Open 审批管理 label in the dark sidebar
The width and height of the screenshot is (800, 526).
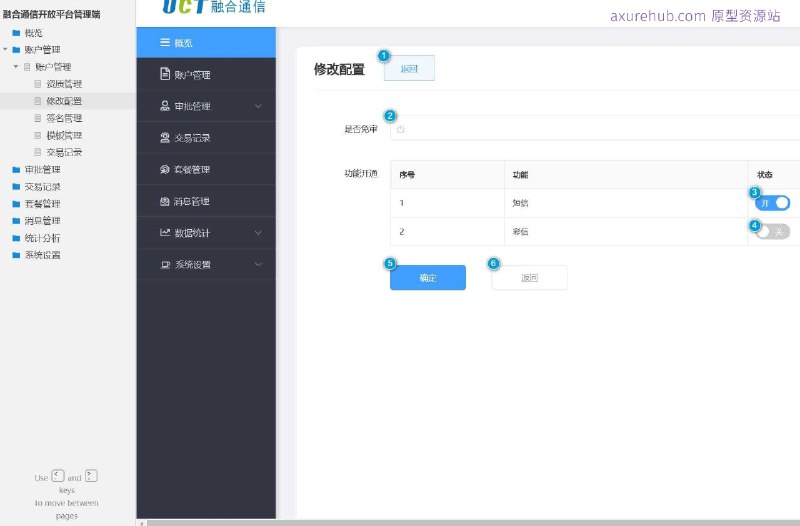click(192, 106)
